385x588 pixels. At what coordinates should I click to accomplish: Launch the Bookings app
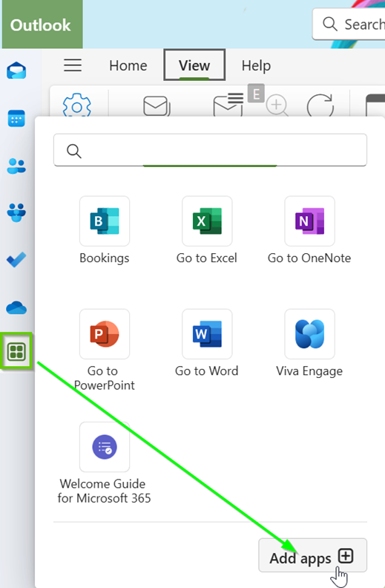(105, 221)
